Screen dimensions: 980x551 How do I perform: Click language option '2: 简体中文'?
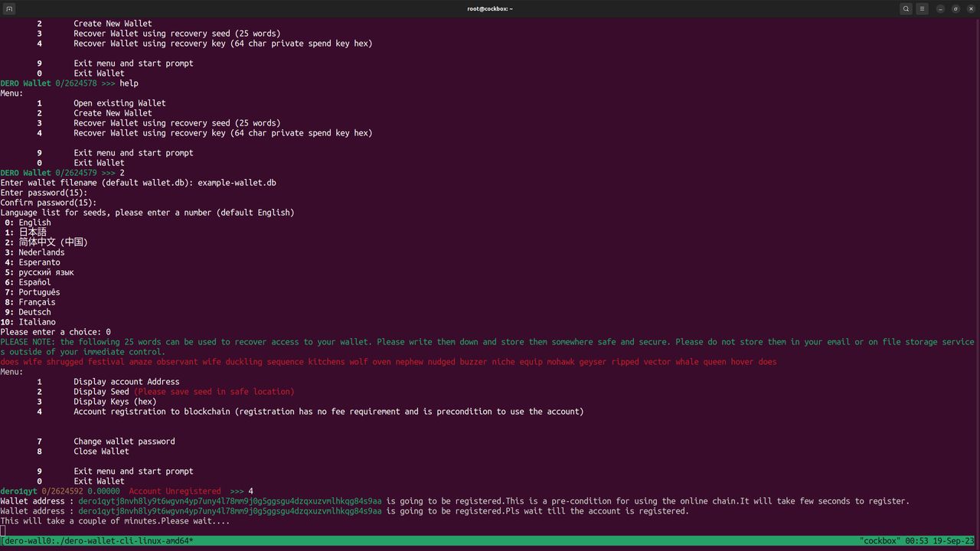click(46, 242)
